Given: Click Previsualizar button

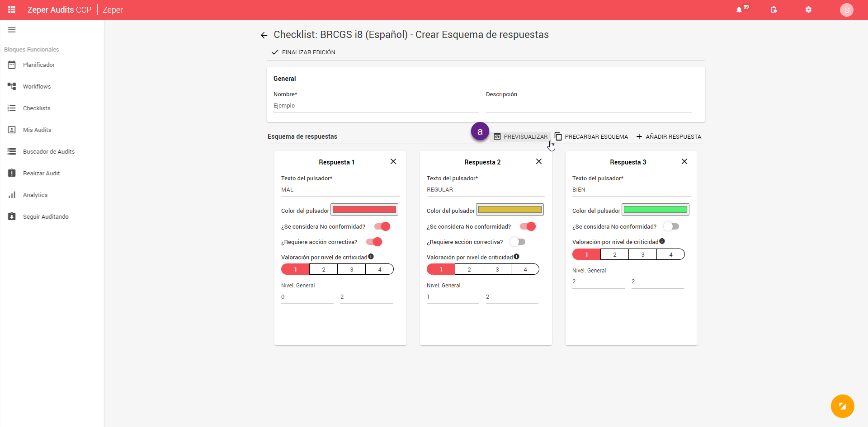Looking at the screenshot, I should coord(520,136).
